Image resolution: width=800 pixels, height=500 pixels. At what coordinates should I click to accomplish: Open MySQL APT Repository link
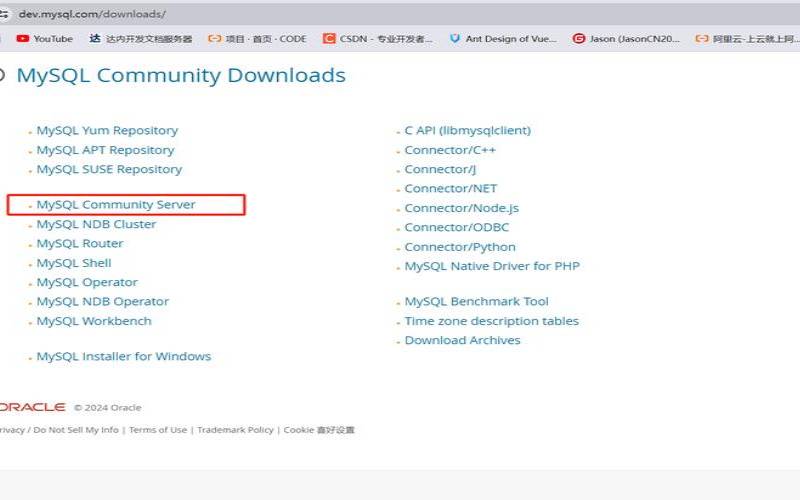(105, 150)
